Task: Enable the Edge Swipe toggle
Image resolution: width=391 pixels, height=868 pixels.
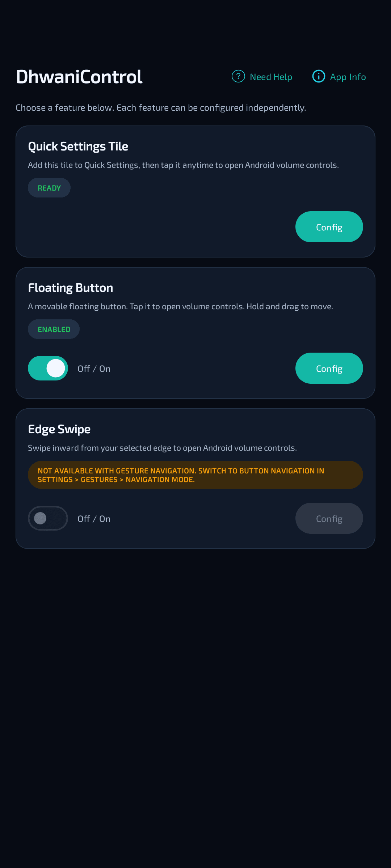Action: point(48,518)
